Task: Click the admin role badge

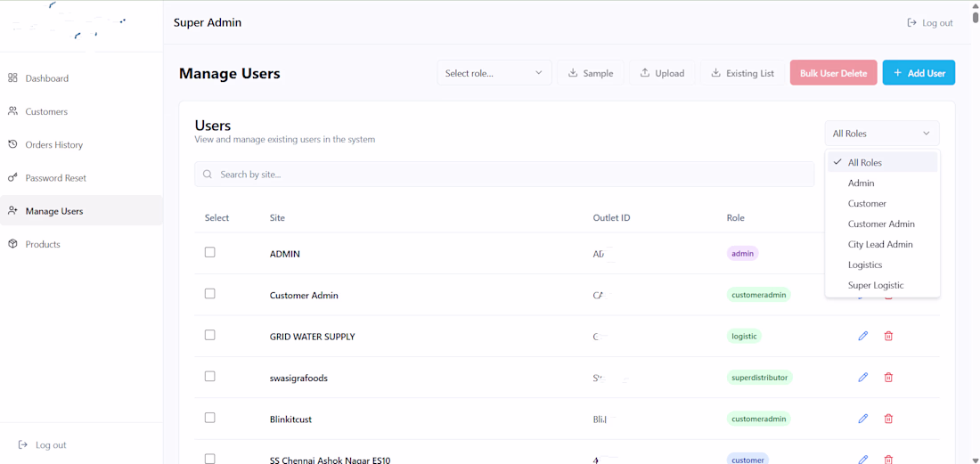Action: (x=742, y=254)
